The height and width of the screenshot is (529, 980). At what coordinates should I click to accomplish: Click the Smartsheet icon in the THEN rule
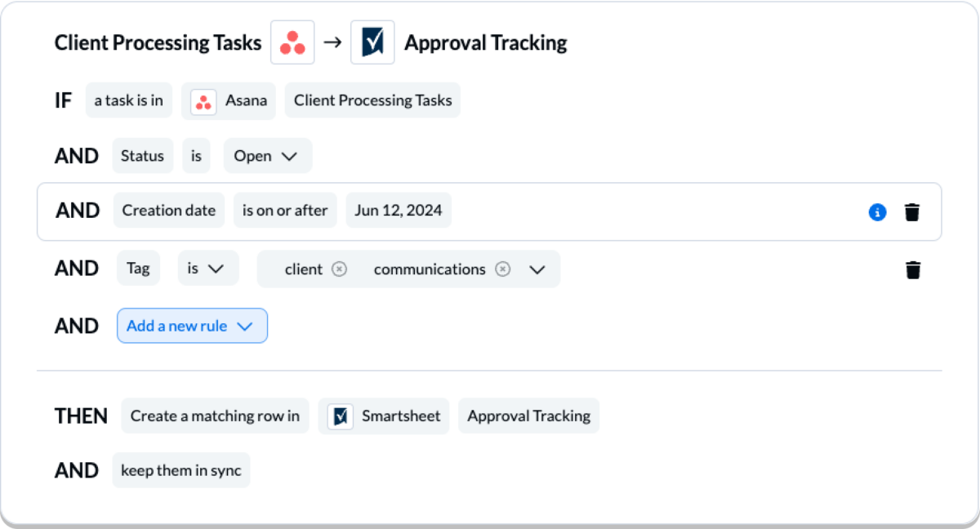pyautogui.click(x=340, y=416)
